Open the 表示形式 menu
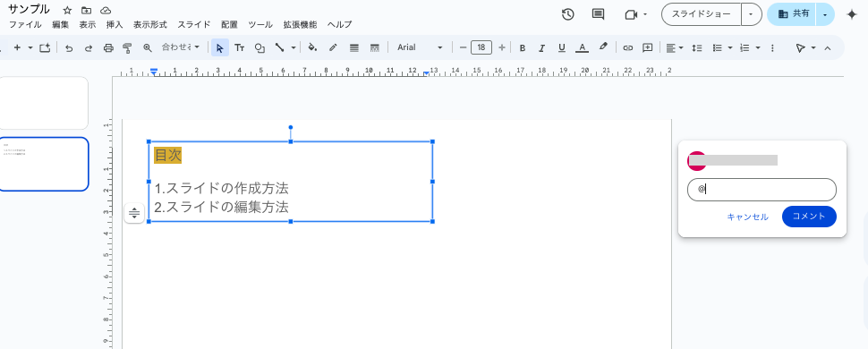868x349 pixels. [x=150, y=24]
